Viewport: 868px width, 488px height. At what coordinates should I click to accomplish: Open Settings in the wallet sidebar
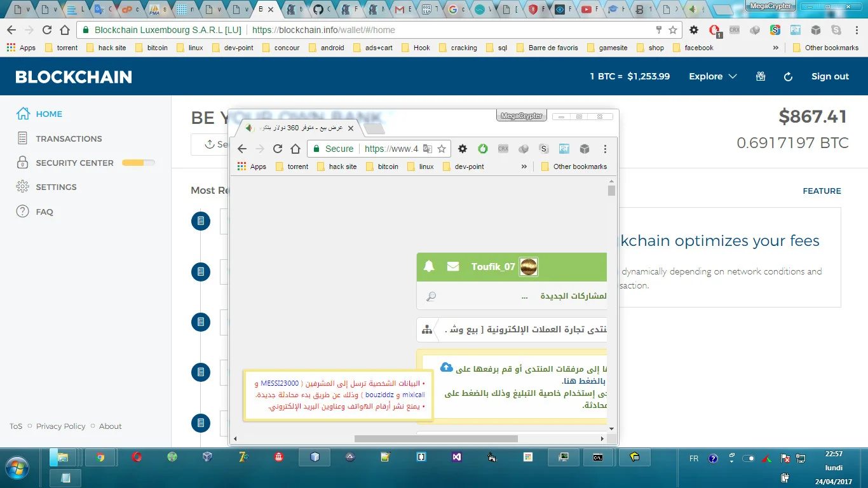56,187
